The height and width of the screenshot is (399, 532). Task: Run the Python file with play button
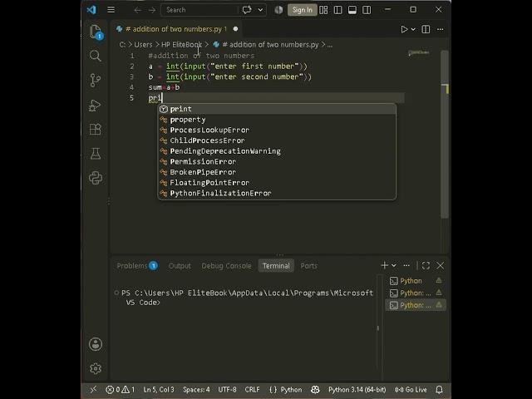click(404, 29)
